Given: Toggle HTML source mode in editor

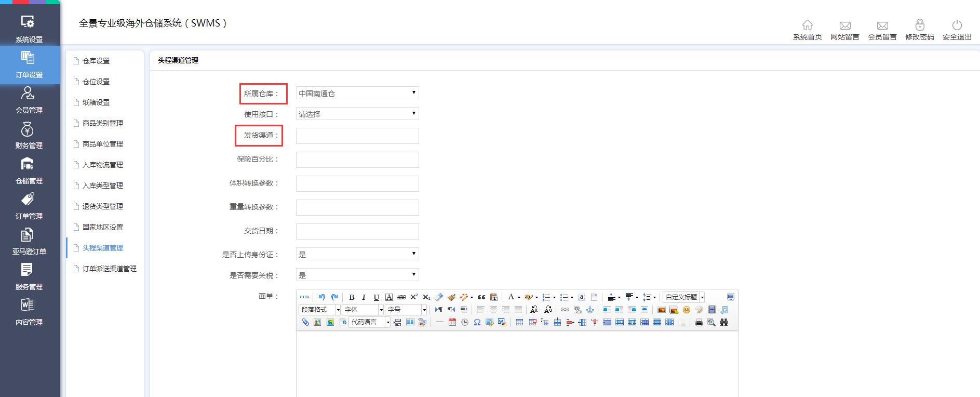Looking at the screenshot, I should (305, 297).
